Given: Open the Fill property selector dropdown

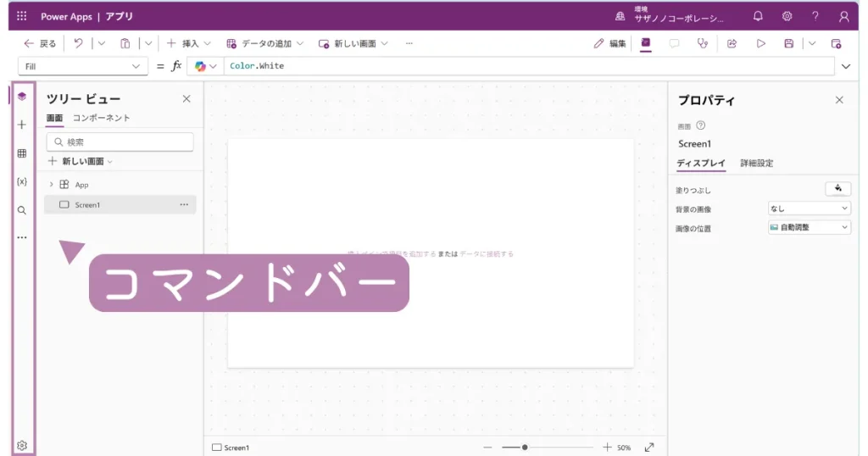Looking at the screenshot, I should [x=82, y=66].
